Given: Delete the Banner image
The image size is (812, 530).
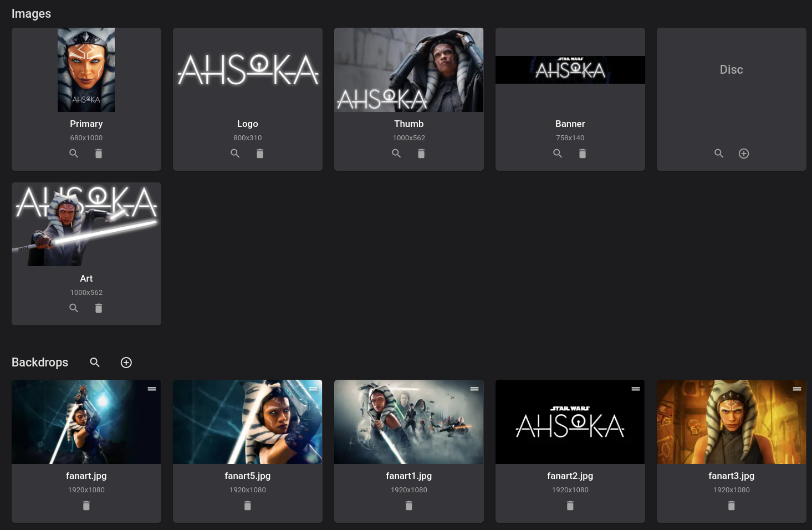Looking at the screenshot, I should click(x=583, y=154).
